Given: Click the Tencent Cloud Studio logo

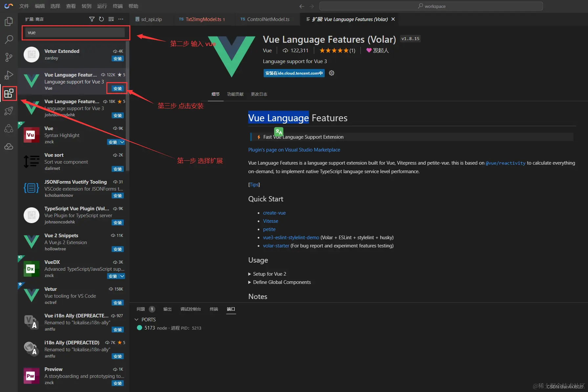Looking at the screenshot, I should (x=9, y=6).
